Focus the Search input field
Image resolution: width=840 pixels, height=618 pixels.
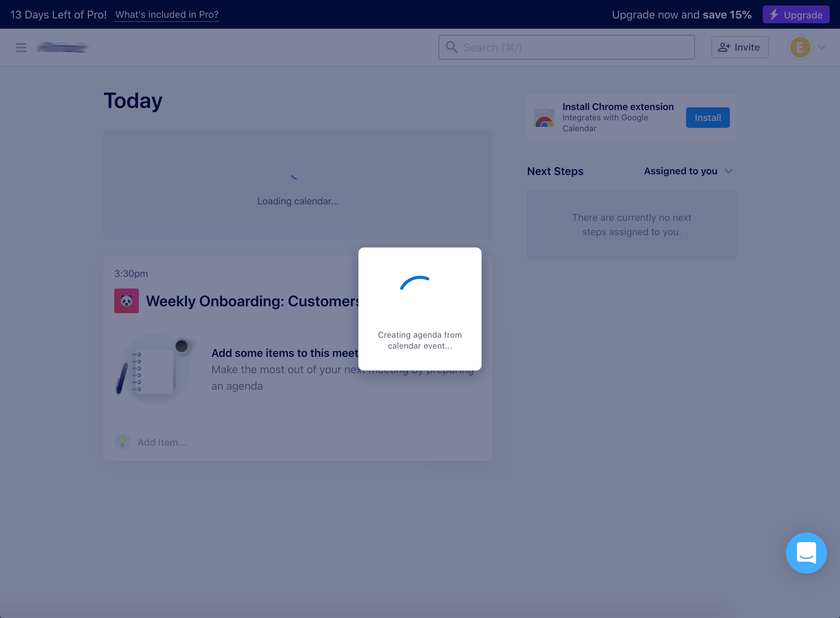tap(573, 48)
